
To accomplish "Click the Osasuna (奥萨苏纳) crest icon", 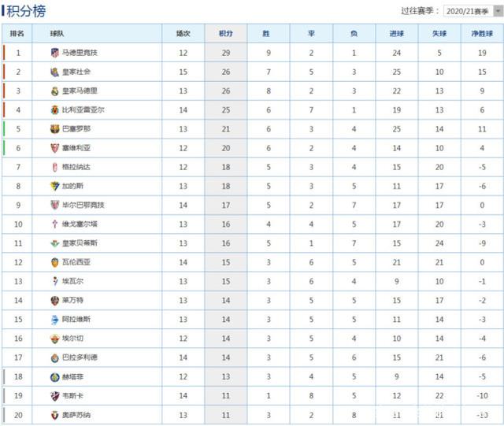I will point(55,415).
